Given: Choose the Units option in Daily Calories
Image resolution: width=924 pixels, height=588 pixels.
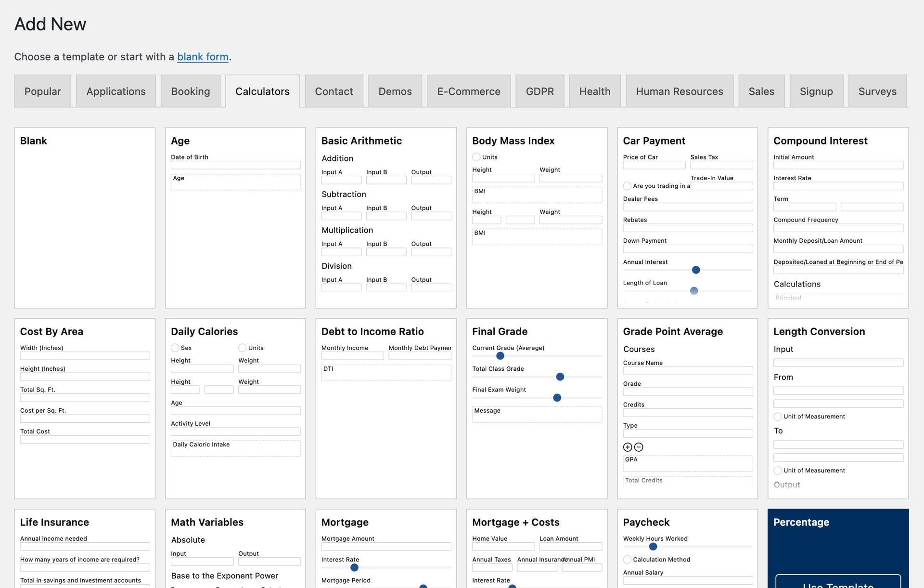Looking at the screenshot, I should pos(242,347).
